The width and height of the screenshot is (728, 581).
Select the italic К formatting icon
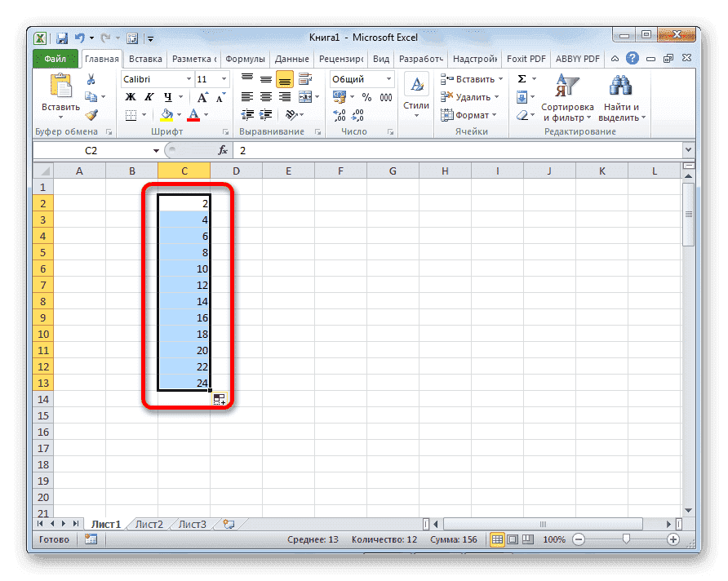[x=149, y=97]
